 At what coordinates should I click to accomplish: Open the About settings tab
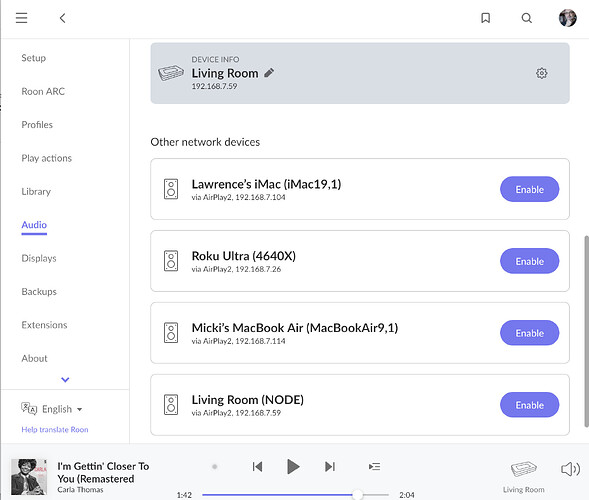34,358
